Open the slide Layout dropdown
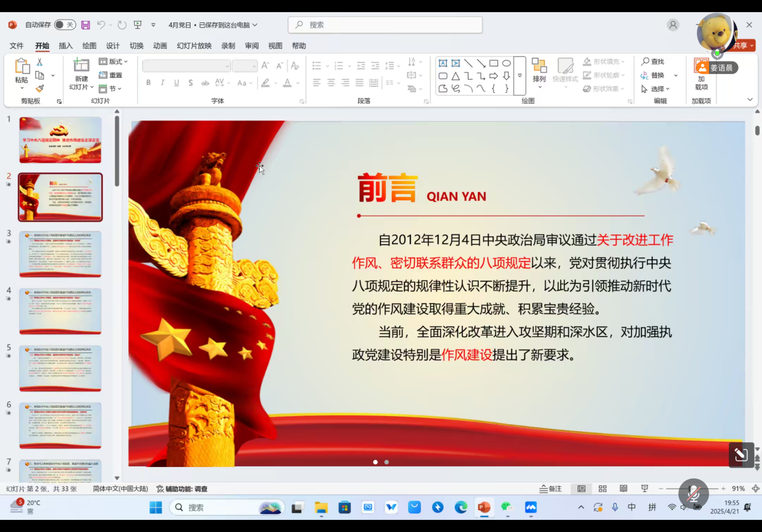 coord(113,61)
